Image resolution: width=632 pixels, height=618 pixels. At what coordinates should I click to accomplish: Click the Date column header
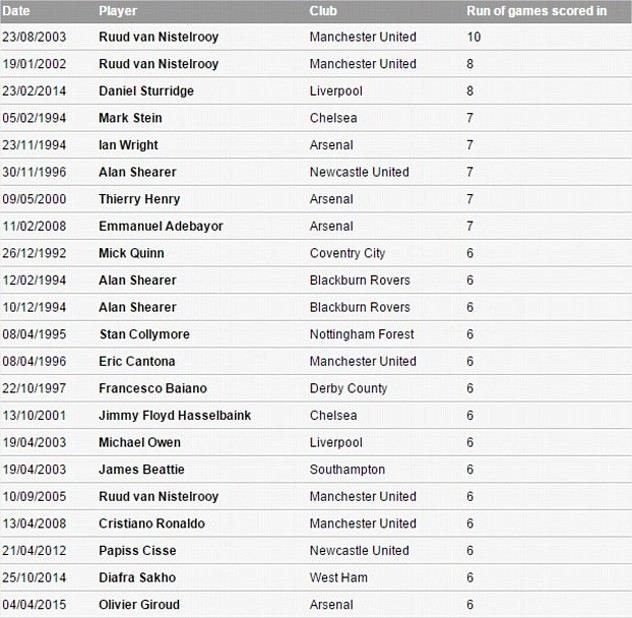pyautogui.click(x=17, y=11)
